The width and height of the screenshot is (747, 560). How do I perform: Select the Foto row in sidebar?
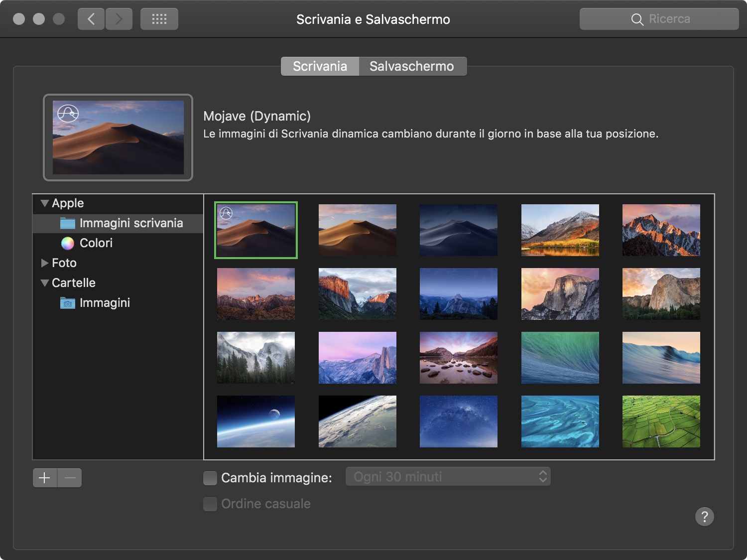(x=118, y=263)
